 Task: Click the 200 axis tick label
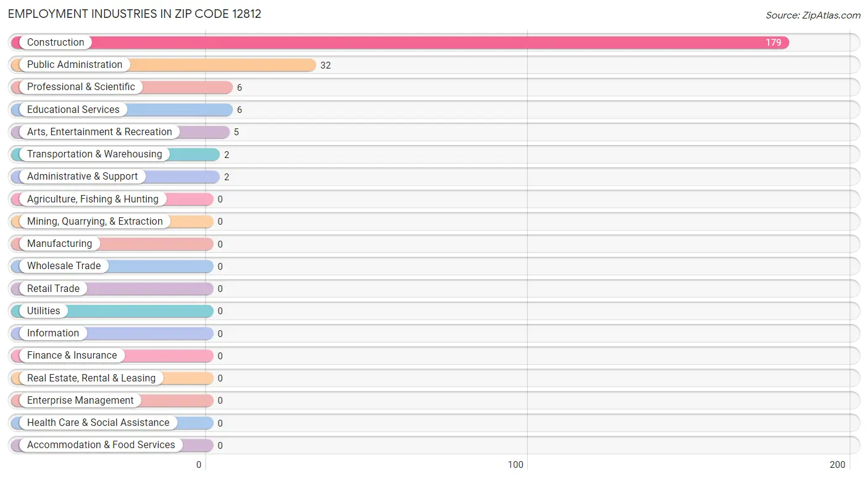point(837,465)
